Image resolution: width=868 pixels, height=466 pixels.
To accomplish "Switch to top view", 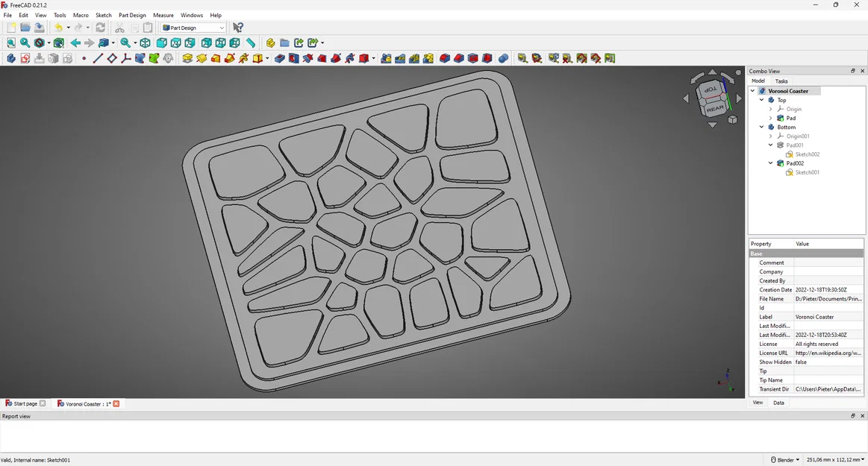I will click(x=176, y=42).
